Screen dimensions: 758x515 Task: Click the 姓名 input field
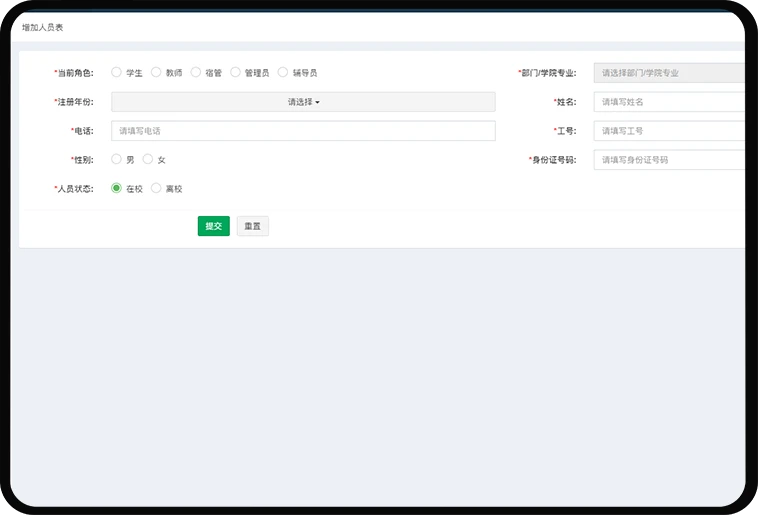[x=668, y=102]
